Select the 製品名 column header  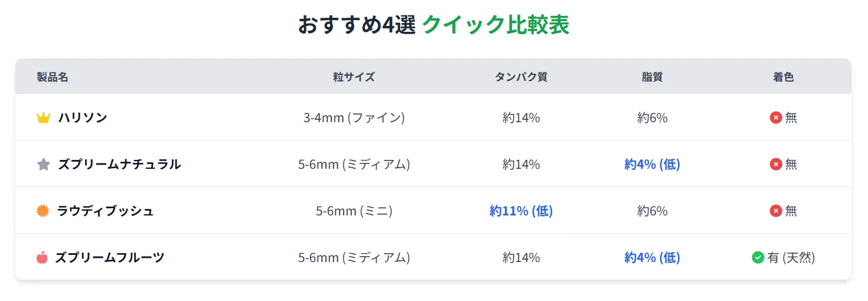coord(53,77)
